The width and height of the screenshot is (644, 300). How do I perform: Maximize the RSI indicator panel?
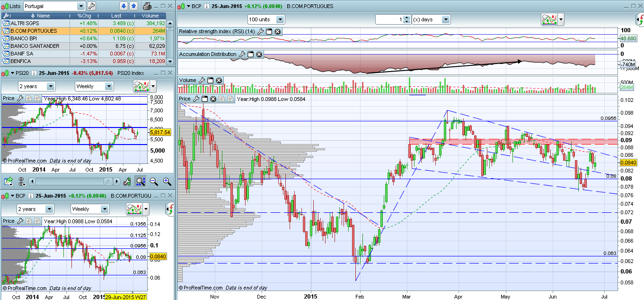coord(269,31)
